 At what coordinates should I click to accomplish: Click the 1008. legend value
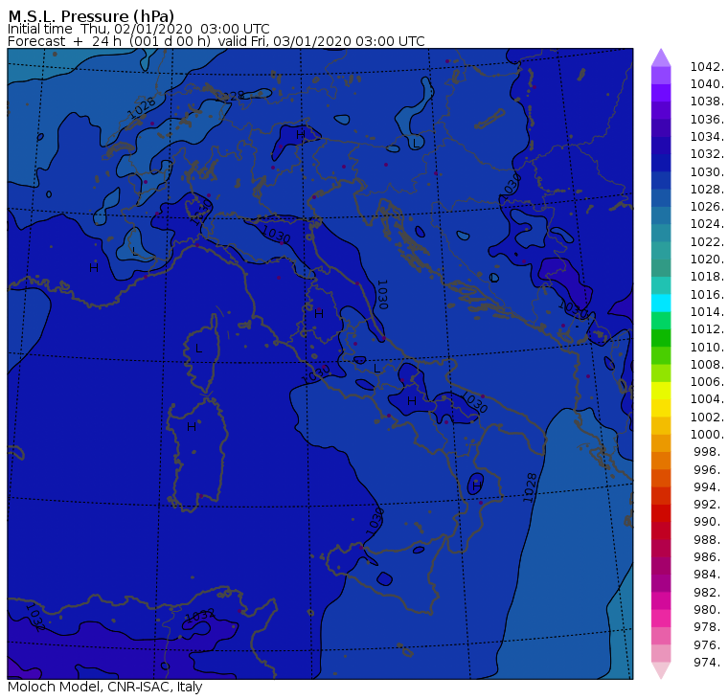click(x=707, y=365)
